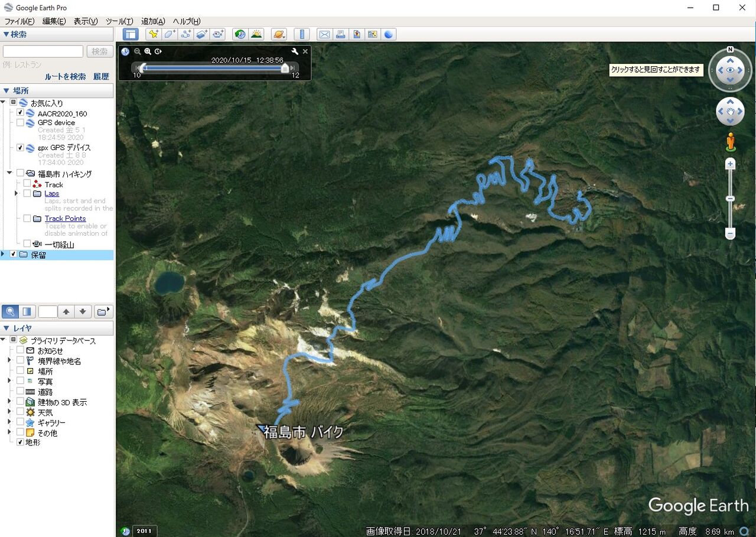
Task: Disable the 地形 terrain layer checkbox
Action: point(20,442)
